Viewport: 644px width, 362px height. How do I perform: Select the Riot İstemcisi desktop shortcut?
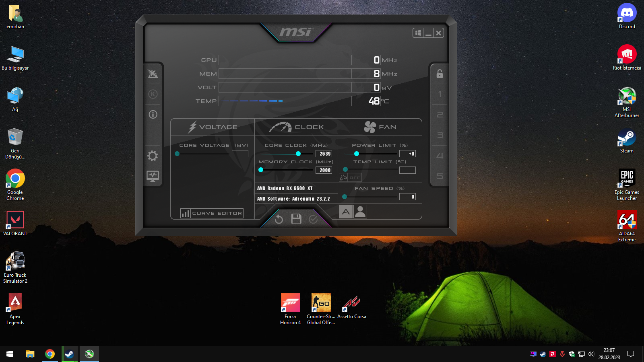pos(627,58)
